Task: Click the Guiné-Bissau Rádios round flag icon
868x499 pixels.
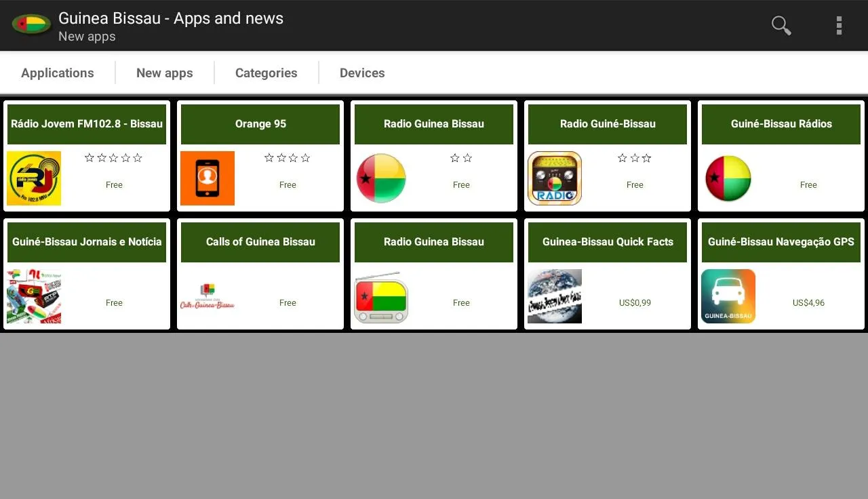Action: click(728, 178)
